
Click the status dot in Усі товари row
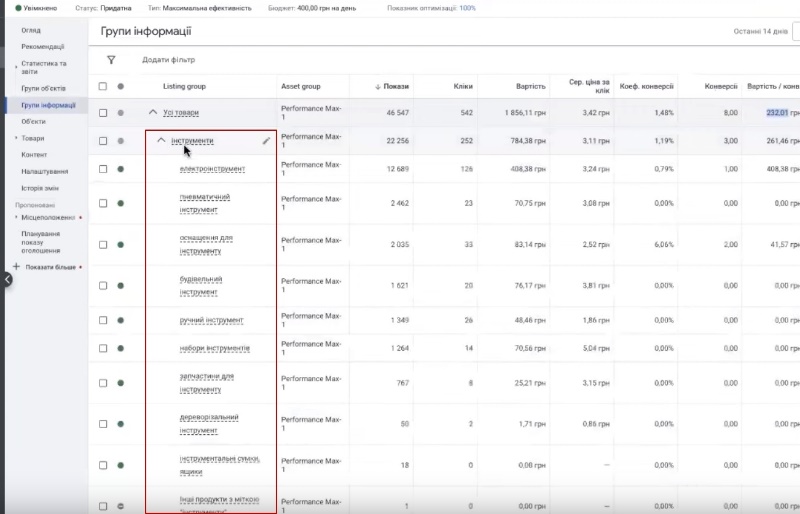point(121,113)
